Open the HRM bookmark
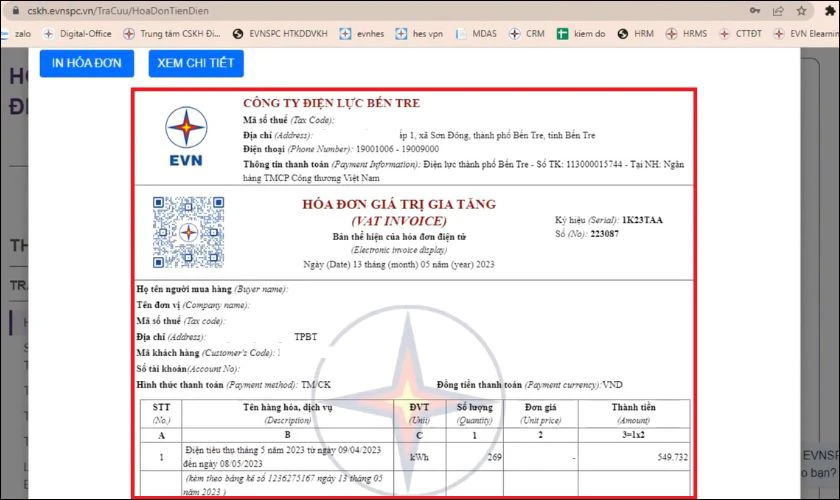Screen dimensions: 840x500 [636, 34]
